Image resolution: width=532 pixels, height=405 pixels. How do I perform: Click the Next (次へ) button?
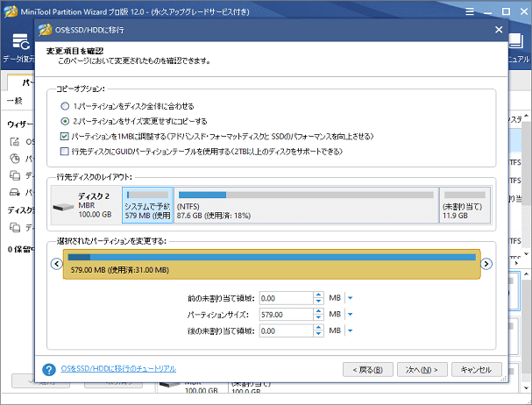422,370
